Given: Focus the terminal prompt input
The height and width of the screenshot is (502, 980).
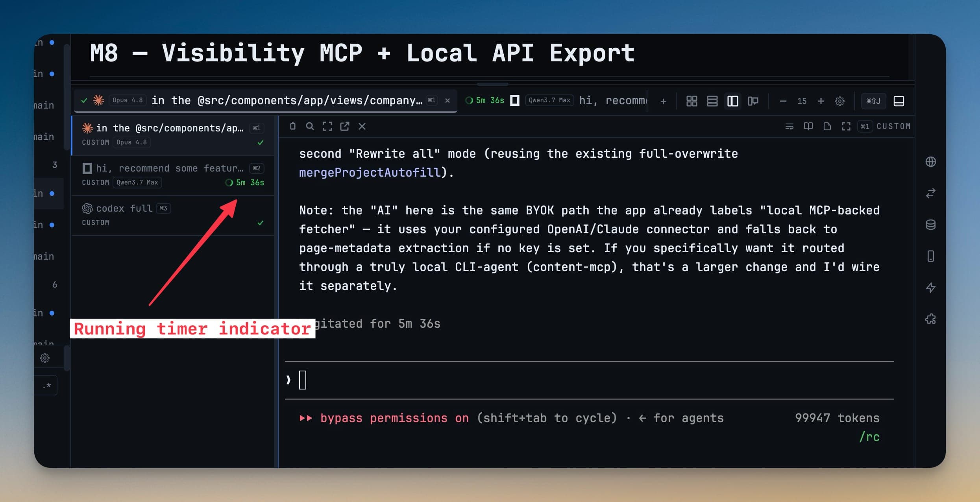Looking at the screenshot, I should [x=589, y=380].
